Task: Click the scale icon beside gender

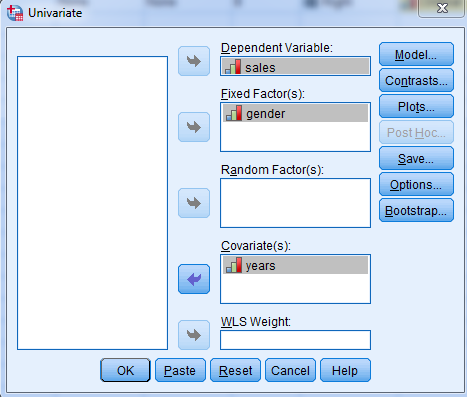Action: click(234, 113)
